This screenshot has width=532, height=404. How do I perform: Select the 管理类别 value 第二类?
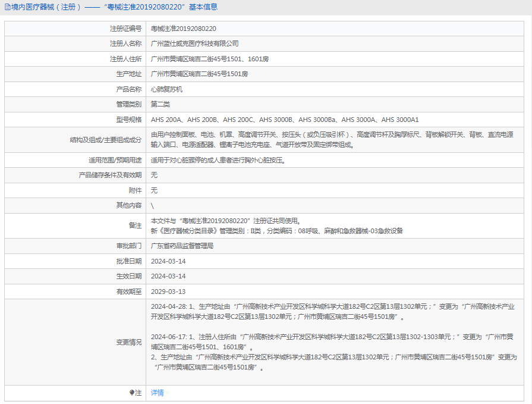click(162, 104)
